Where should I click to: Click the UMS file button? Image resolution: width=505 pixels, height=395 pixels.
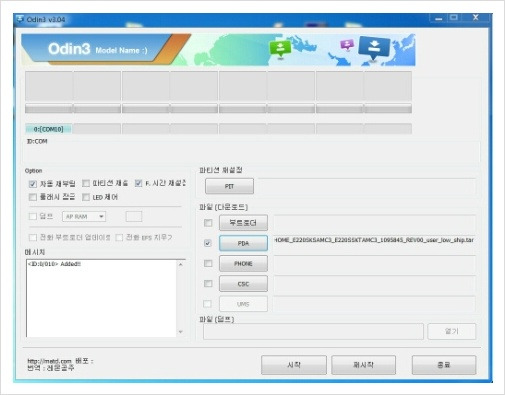[x=243, y=304]
